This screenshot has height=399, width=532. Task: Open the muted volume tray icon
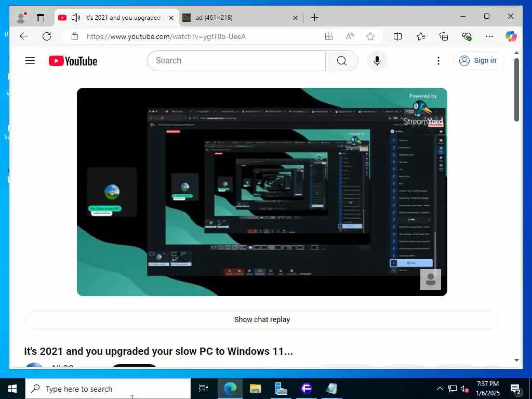pyautogui.click(x=465, y=389)
